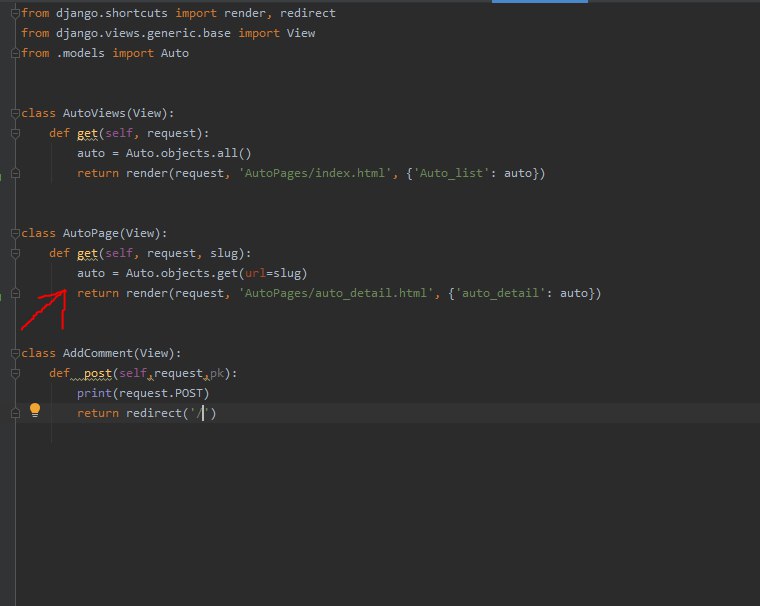Viewport: 760px width, 606px height.
Task: Click 'Auto' in 'from .models import Auto'
Action: 175,53
